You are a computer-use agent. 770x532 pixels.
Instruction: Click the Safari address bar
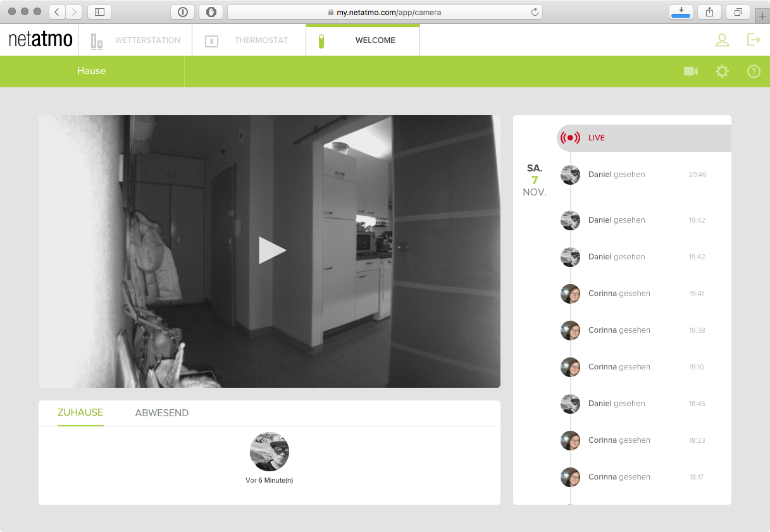pyautogui.click(x=385, y=12)
